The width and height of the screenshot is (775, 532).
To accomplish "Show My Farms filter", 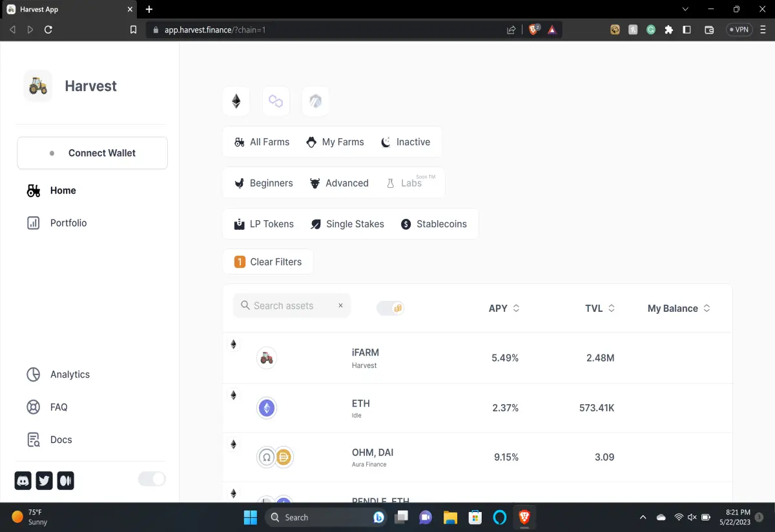I will (335, 142).
